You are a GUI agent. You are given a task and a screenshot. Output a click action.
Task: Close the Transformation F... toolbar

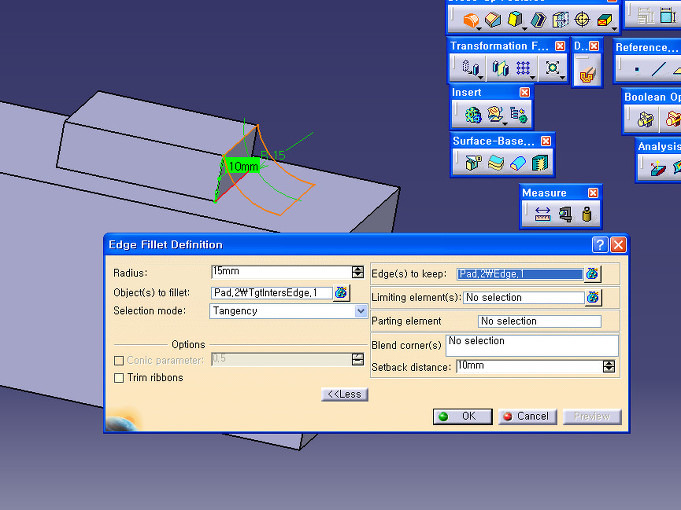point(560,46)
